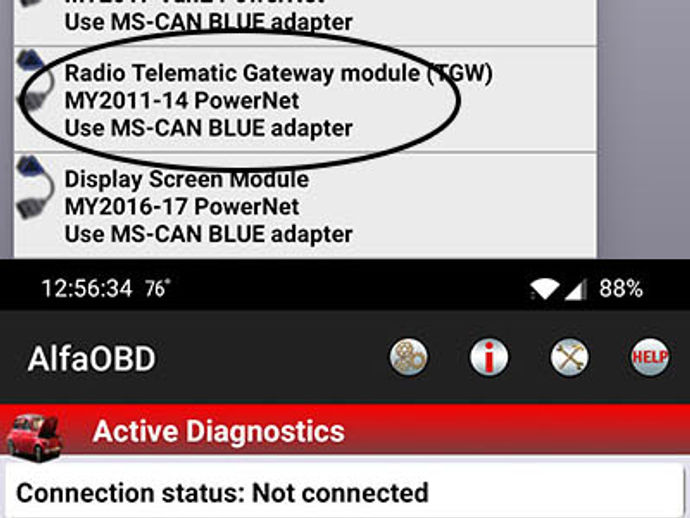Tap the 76° temperature reading
The width and height of the screenshot is (690, 518).
(x=158, y=289)
